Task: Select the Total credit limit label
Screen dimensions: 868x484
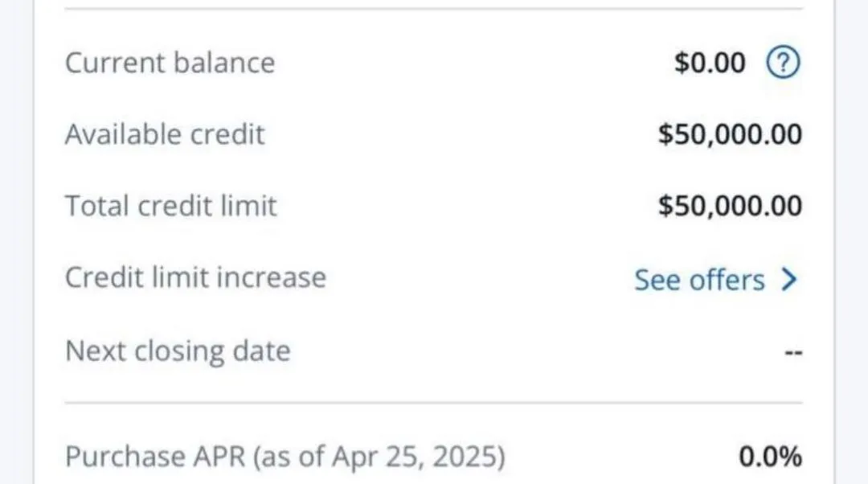Action: point(170,206)
